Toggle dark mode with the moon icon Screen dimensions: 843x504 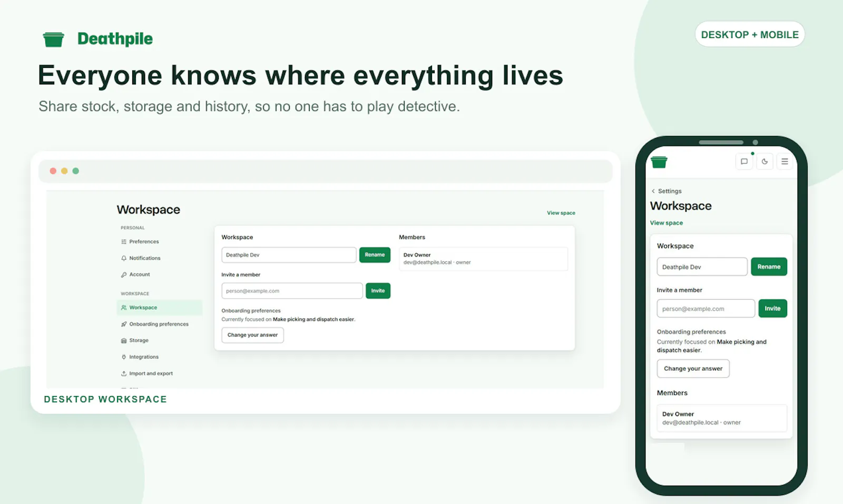(764, 162)
